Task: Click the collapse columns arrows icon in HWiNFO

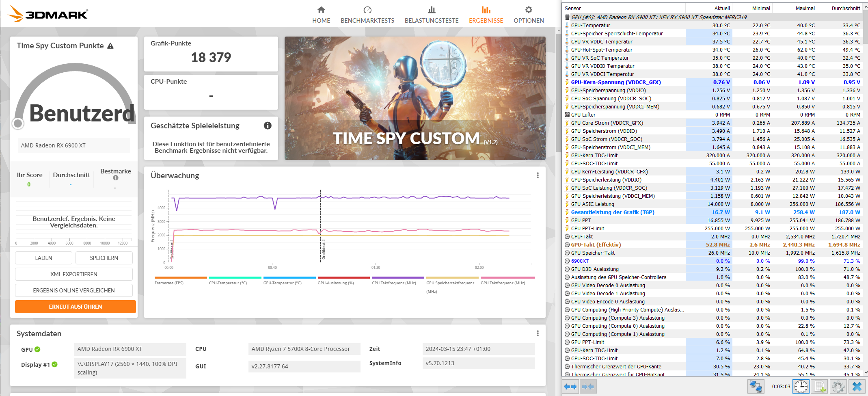Action: [587, 386]
